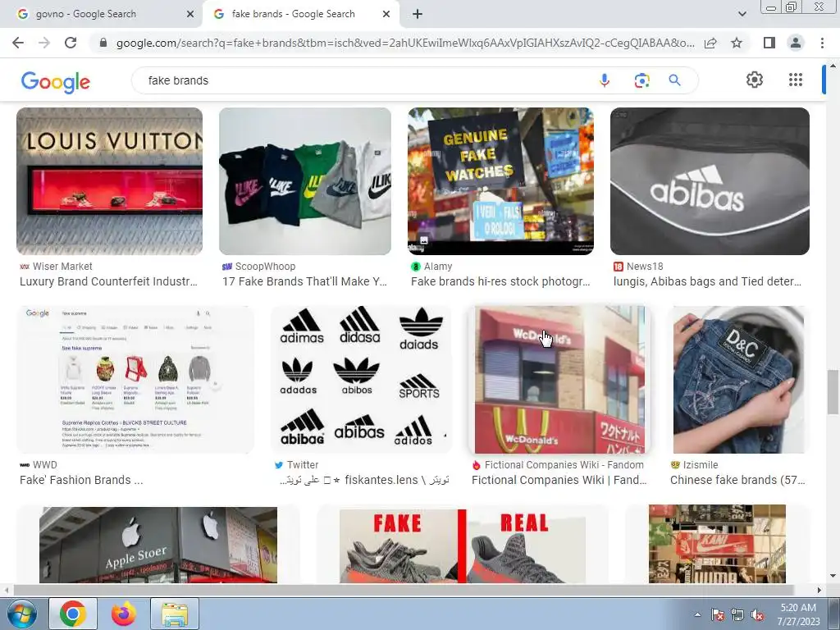
Task: Open the WcDonald's restaurant image
Action: [559, 380]
